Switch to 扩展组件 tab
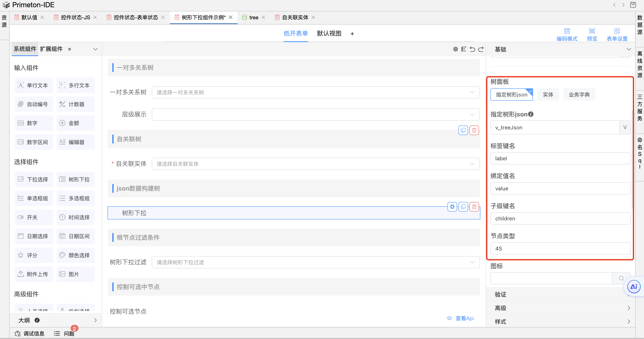The width and height of the screenshot is (644, 339). pos(51,49)
